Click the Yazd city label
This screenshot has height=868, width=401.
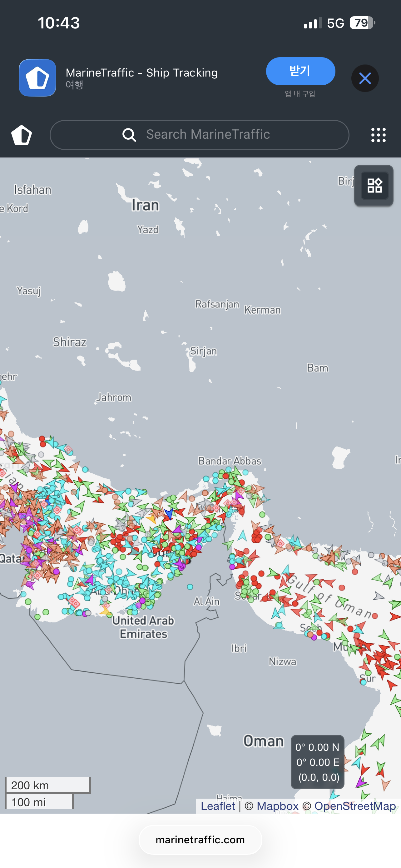[x=148, y=229]
